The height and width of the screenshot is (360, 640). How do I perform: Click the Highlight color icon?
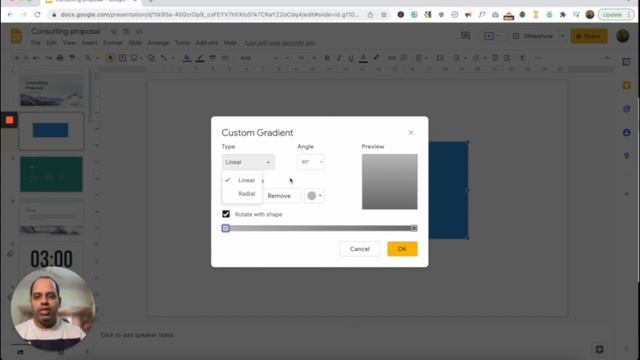click(x=376, y=58)
